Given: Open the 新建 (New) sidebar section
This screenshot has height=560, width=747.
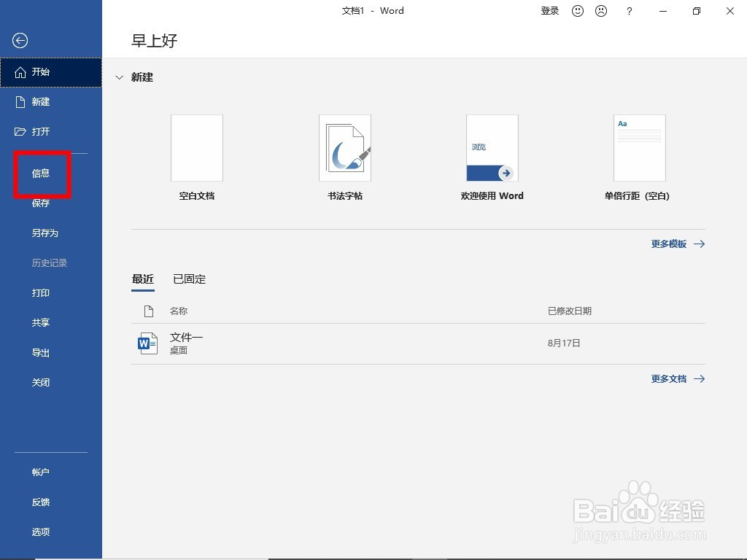Looking at the screenshot, I should (40, 101).
